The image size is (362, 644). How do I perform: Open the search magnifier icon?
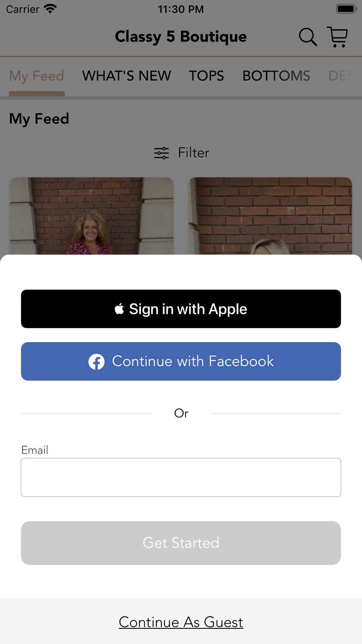click(x=308, y=37)
